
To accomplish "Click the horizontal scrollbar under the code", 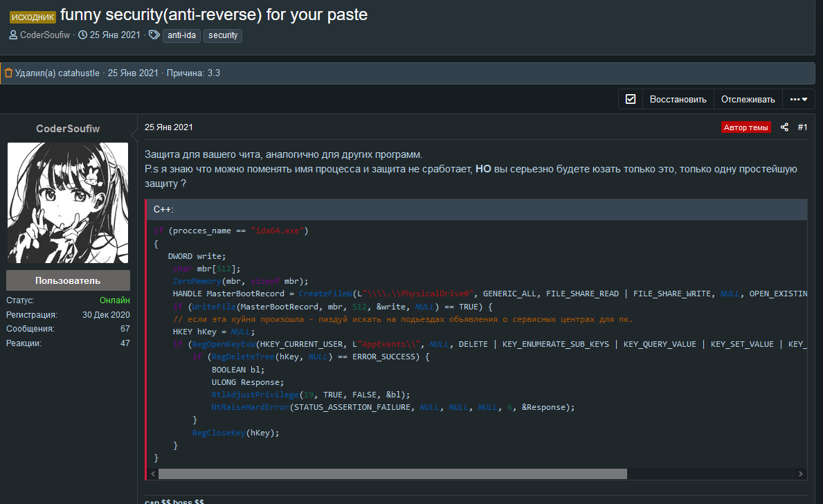I will pyautogui.click(x=392, y=474).
